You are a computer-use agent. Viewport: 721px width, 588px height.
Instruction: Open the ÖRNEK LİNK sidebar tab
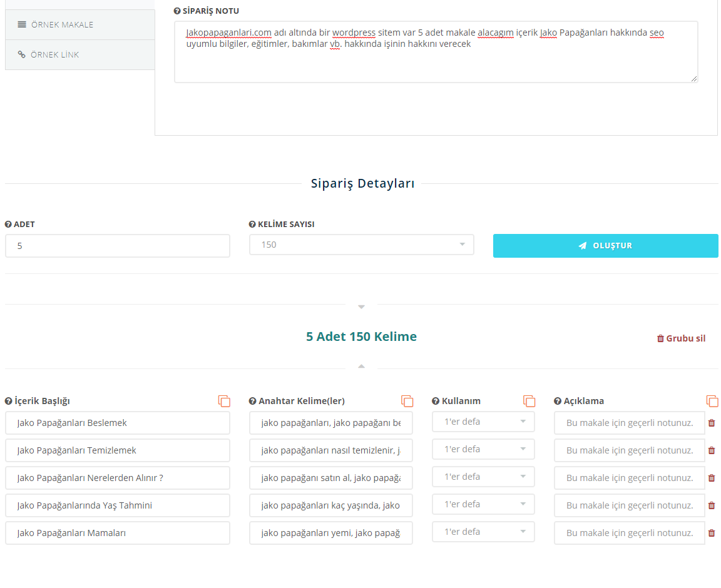pyautogui.click(x=80, y=54)
